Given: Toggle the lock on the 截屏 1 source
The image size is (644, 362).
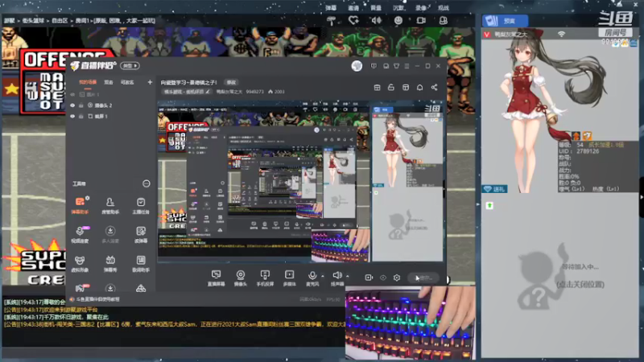Looking at the screenshot, I should point(81,117).
